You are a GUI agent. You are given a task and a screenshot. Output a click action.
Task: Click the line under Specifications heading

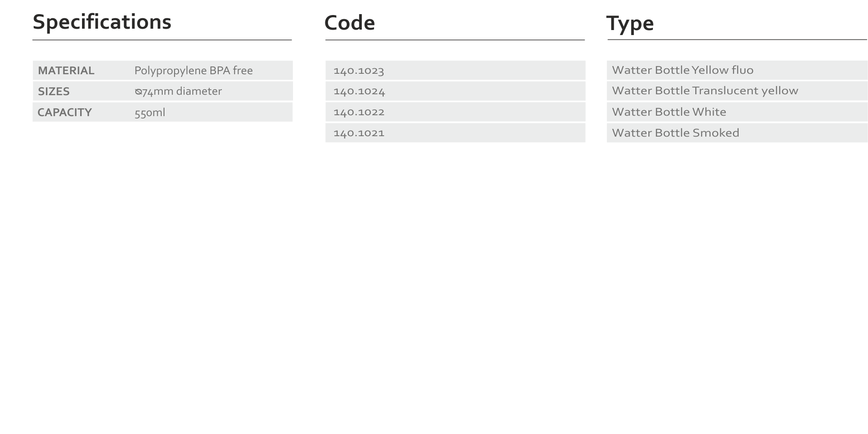click(x=162, y=40)
